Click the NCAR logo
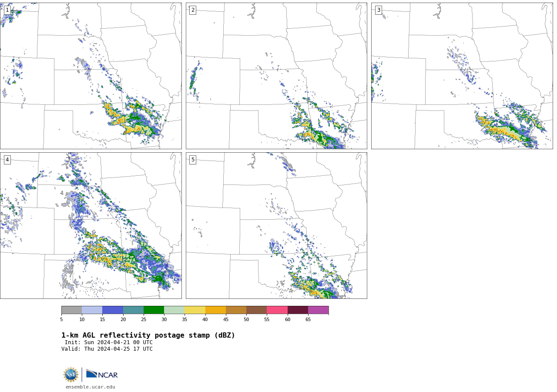The width and height of the screenshot is (557, 392). click(x=102, y=374)
